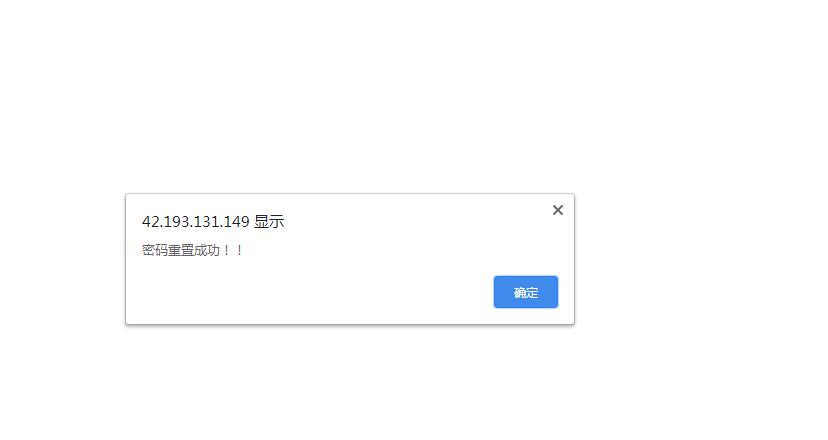Dismiss the 密码重置成功 alert via 确定
This screenshot has height=440, width=828.
click(525, 292)
